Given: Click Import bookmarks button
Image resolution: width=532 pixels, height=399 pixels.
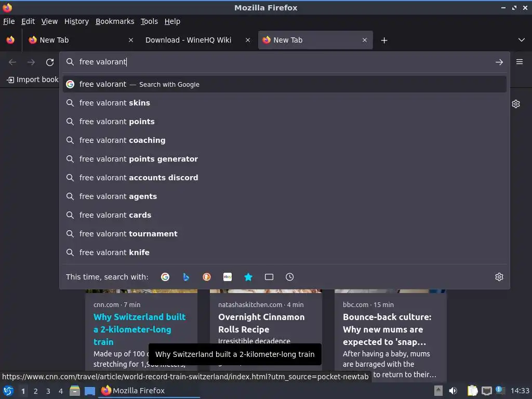Looking at the screenshot, I should point(33,79).
